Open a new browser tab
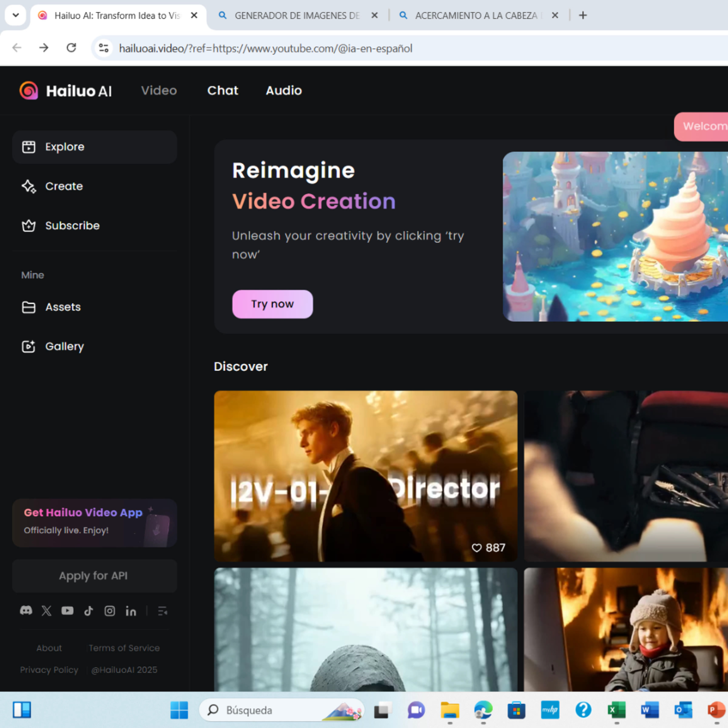728x728 pixels. [x=583, y=16]
